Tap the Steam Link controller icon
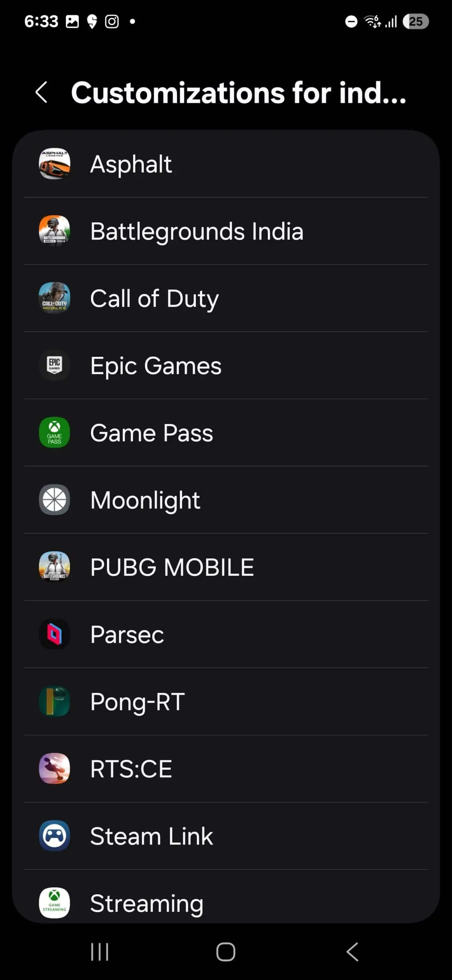The height and width of the screenshot is (980, 452). [54, 836]
